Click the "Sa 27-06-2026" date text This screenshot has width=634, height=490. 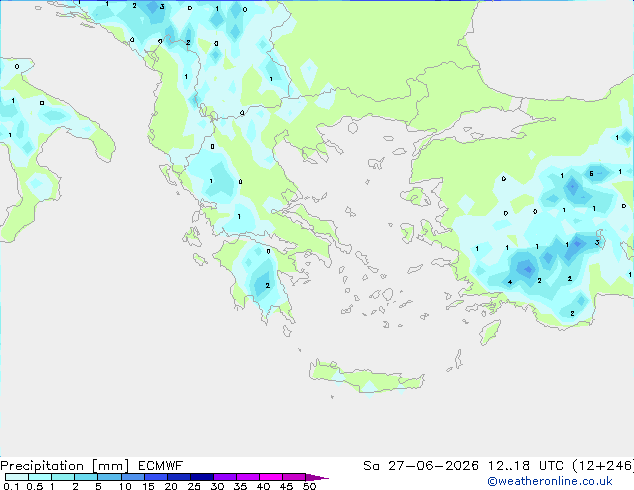coord(421,466)
